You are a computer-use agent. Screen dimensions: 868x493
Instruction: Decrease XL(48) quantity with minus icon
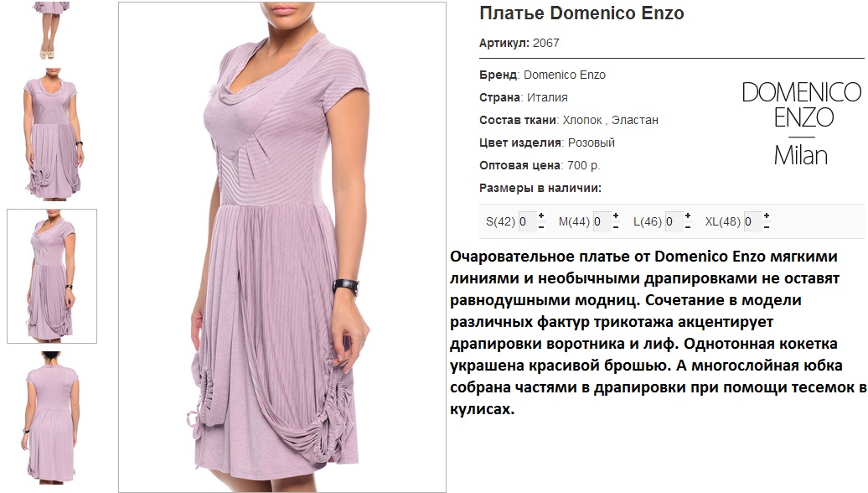(x=766, y=227)
